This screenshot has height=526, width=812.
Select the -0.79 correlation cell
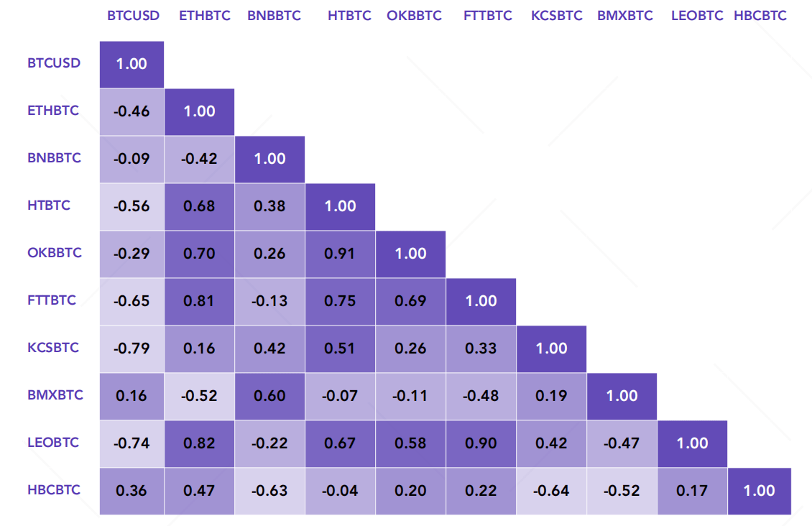[x=132, y=349]
